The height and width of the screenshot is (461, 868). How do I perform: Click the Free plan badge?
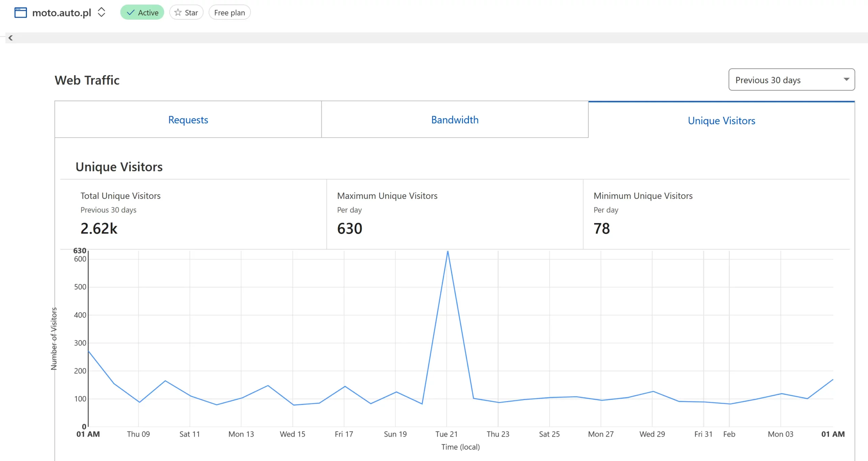[x=230, y=13]
